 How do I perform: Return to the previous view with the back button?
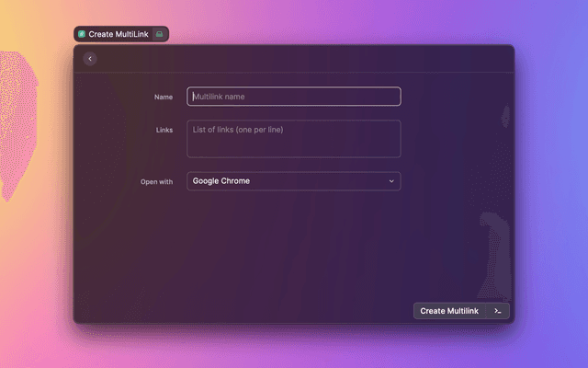pos(90,59)
